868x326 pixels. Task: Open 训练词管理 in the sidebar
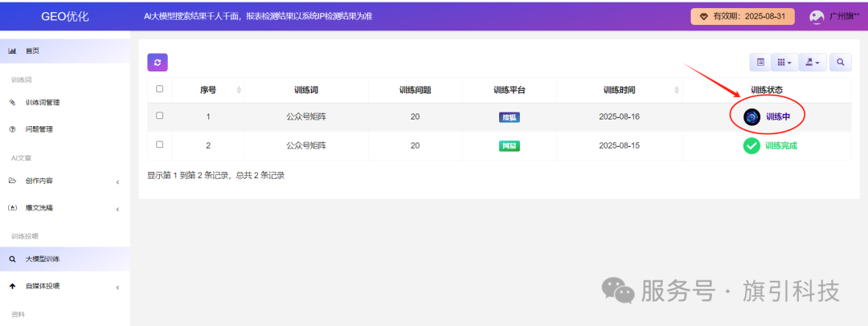pos(42,103)
